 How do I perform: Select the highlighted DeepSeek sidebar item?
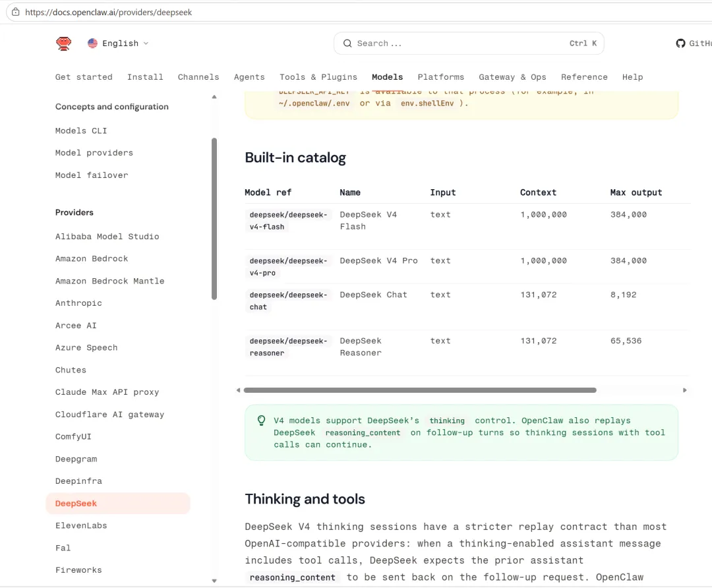(118, 504)
